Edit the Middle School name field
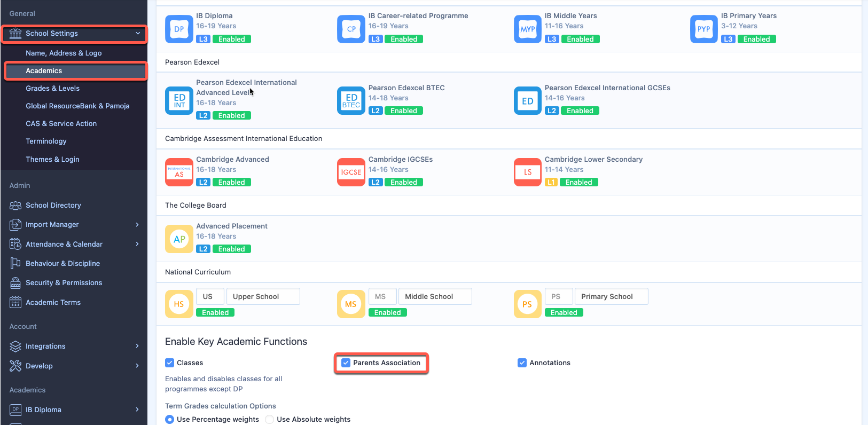This screenshot has height=425, width=868. tap(435, 297)
